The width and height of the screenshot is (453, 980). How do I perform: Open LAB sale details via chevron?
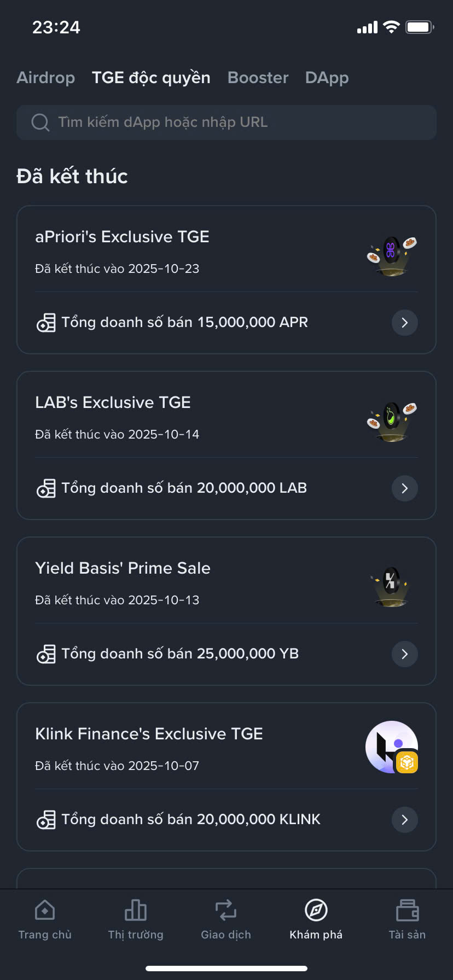click(405, 488)
